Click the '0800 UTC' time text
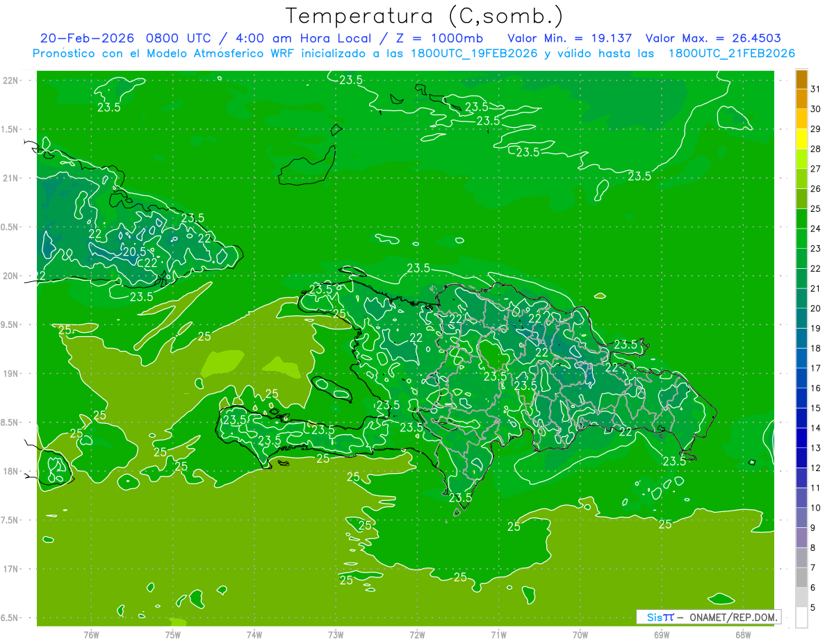834x644 pixels. click(180, 38)
